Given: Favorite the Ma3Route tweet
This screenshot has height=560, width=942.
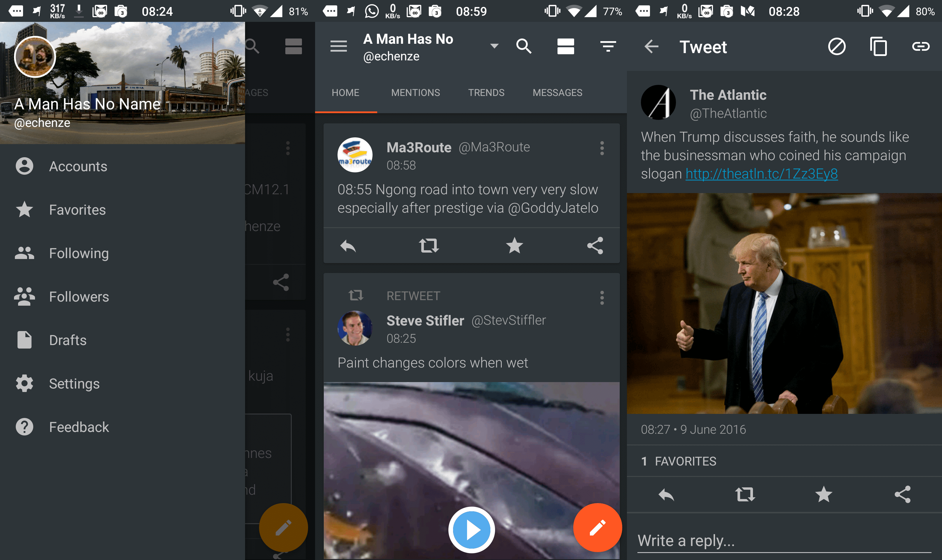Looking at the screenshot, I should (514, 246).
